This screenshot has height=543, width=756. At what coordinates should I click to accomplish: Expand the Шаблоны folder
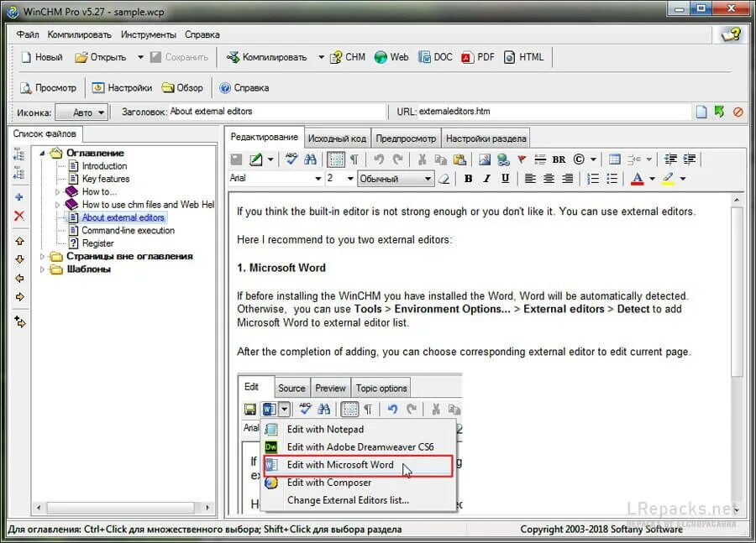43,269
